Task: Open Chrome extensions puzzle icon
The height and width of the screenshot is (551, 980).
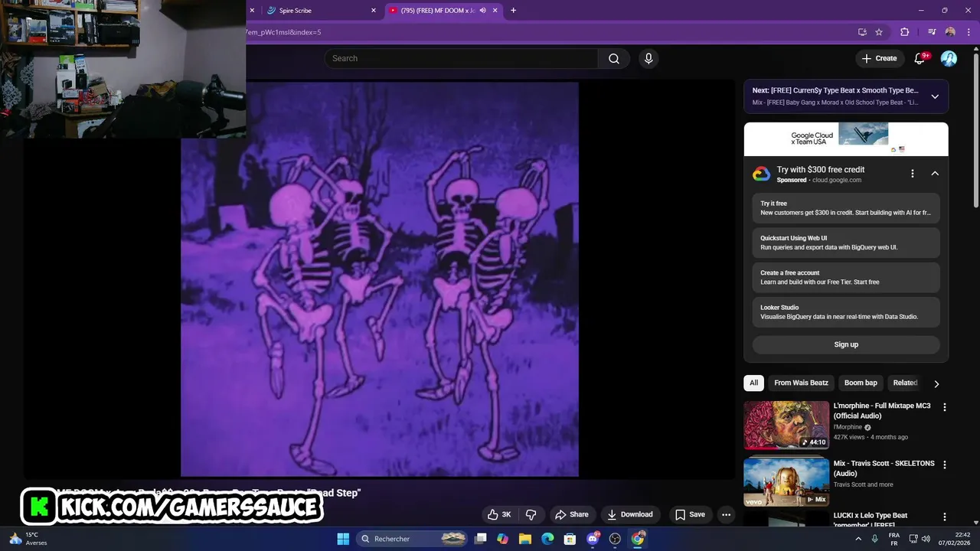Action: [x=905, y=32]
